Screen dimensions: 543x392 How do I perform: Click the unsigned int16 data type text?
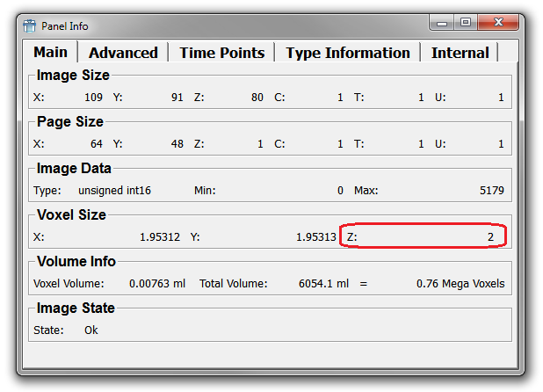point(114,190)
